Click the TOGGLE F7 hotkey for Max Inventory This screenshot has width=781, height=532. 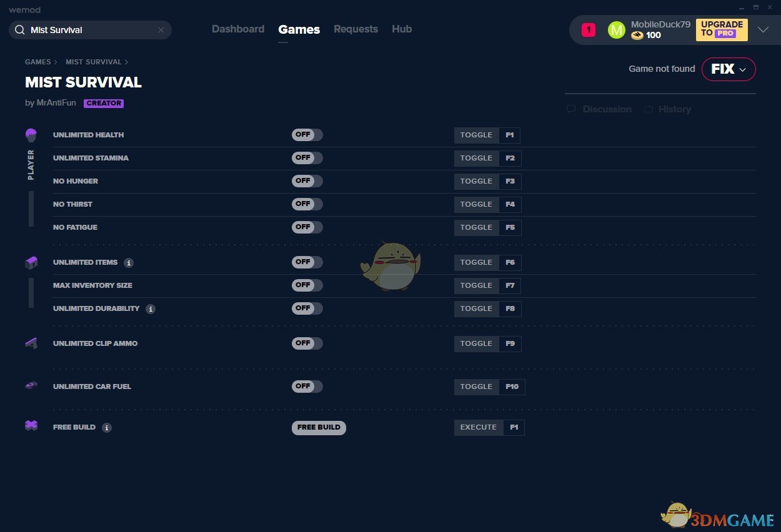point(487,285)
